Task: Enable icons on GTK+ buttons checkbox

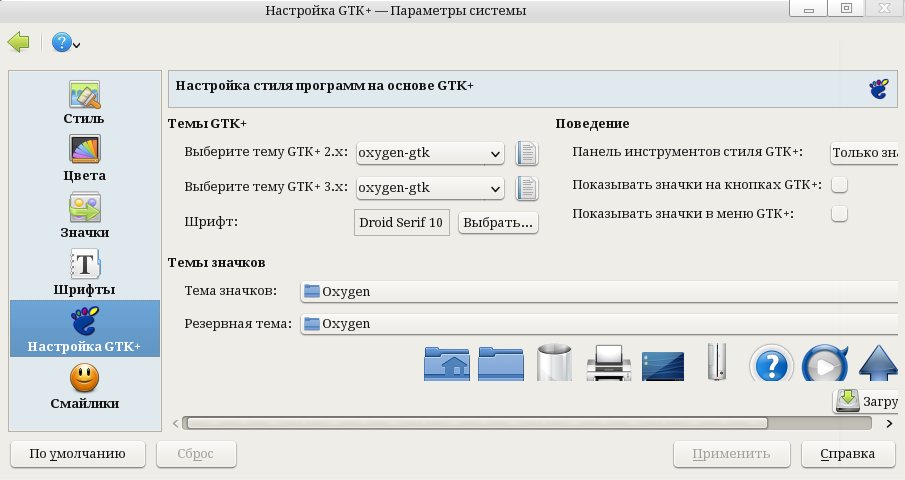Action: click(840, 184)
